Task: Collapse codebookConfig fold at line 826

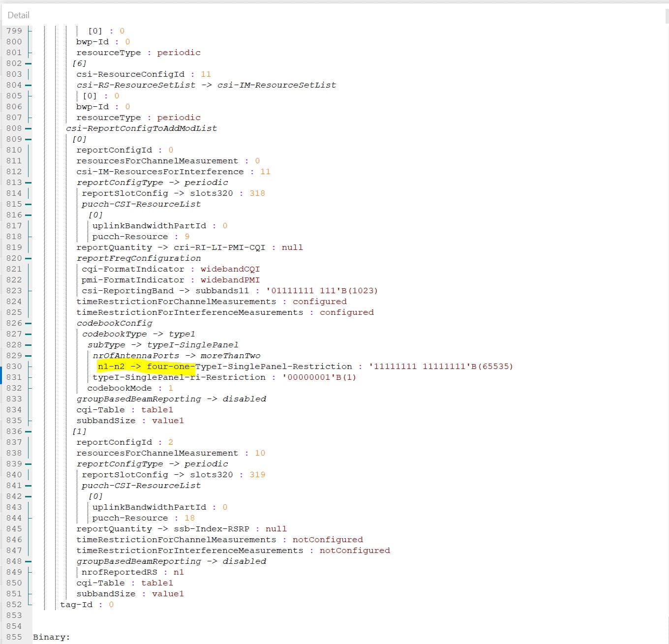Action: [x=29, y=323]
